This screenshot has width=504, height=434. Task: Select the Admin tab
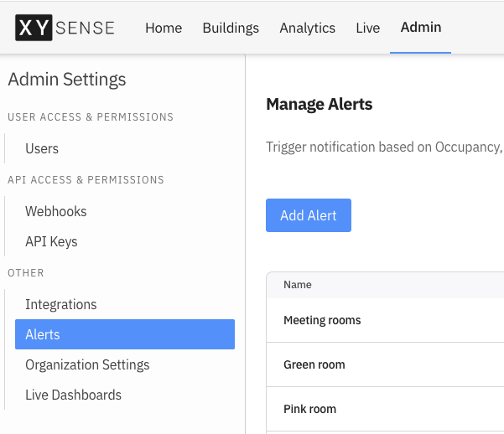coord(421,28)
